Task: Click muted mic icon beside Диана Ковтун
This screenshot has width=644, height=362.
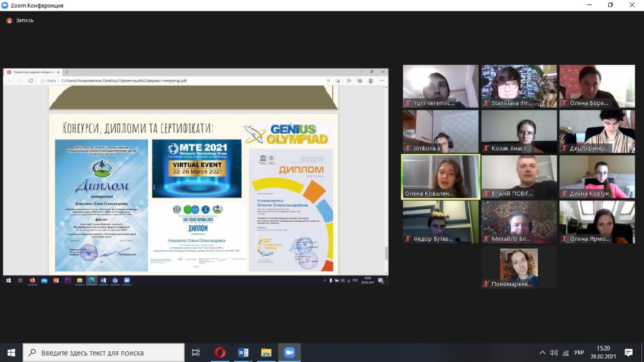Action: pyautogui.click(x=565, y=194)
